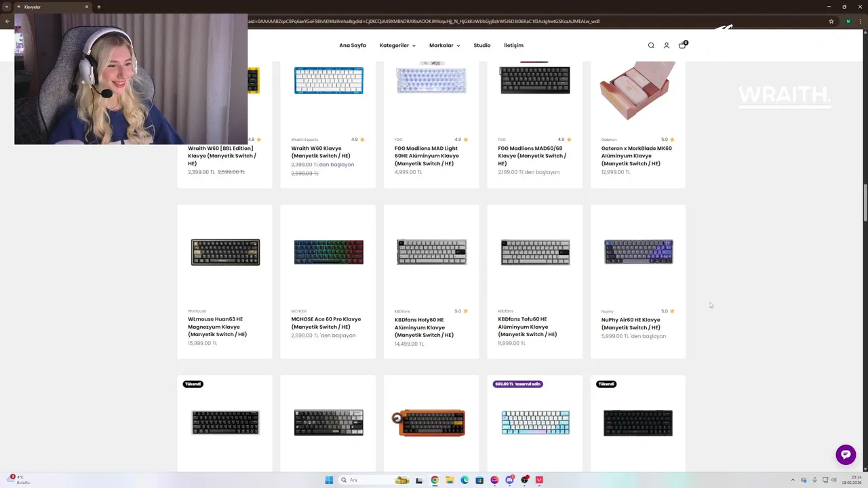
Task: Go back with browser back arrow
Action: (7, 21)
